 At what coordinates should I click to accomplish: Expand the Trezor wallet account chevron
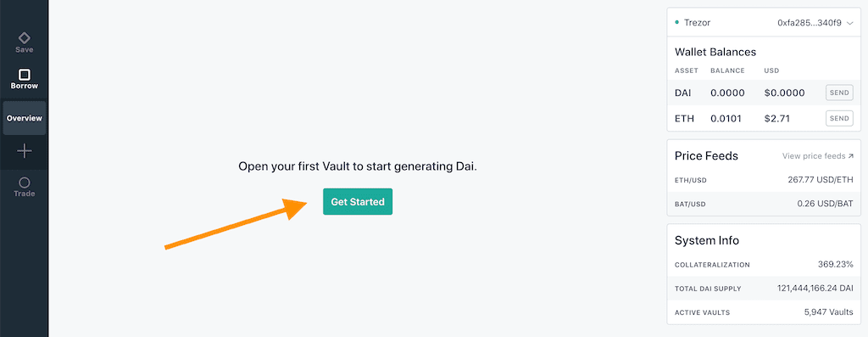click(x=850, y=23)
